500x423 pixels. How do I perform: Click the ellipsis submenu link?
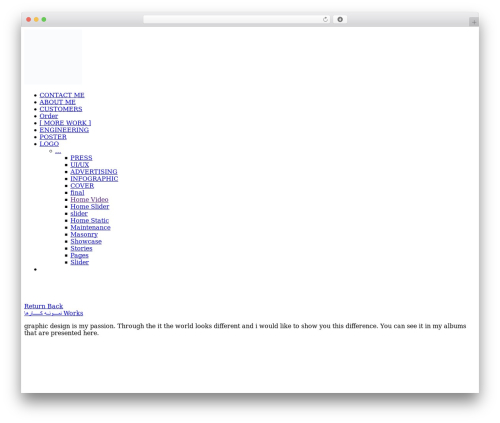coord(58,151)
